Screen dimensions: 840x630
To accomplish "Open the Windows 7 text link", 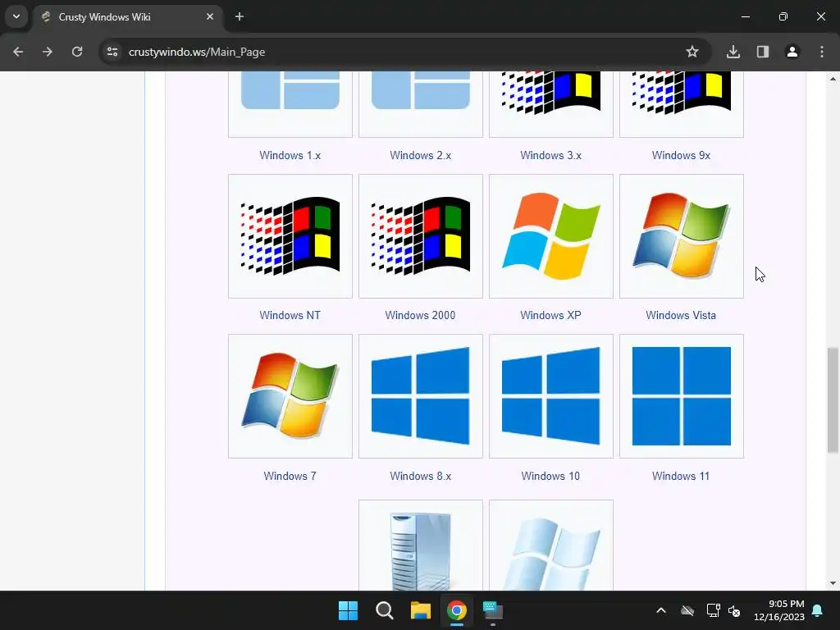I will [290, 477].
